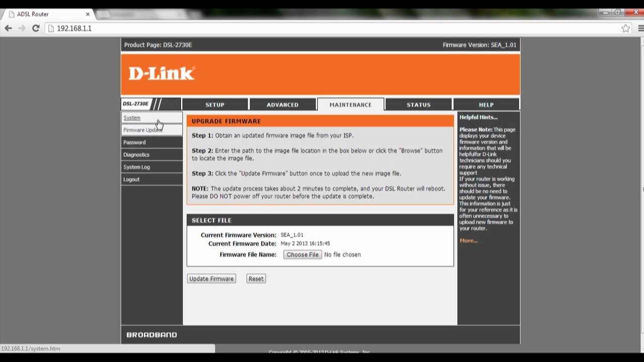Close the ADSL Router tab
The width and height of the screenshot is (644, 362).
click(x=88, y=14)
